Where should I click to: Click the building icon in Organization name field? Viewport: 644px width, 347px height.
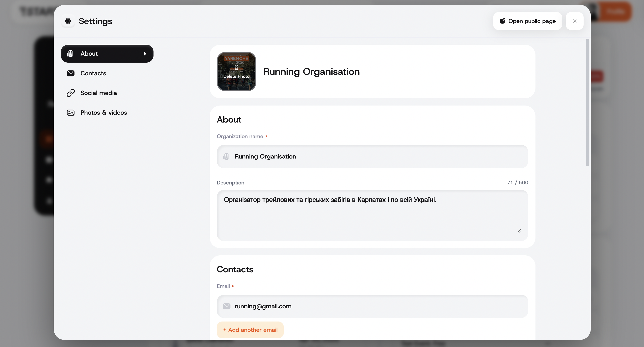[x=226, y=156]
